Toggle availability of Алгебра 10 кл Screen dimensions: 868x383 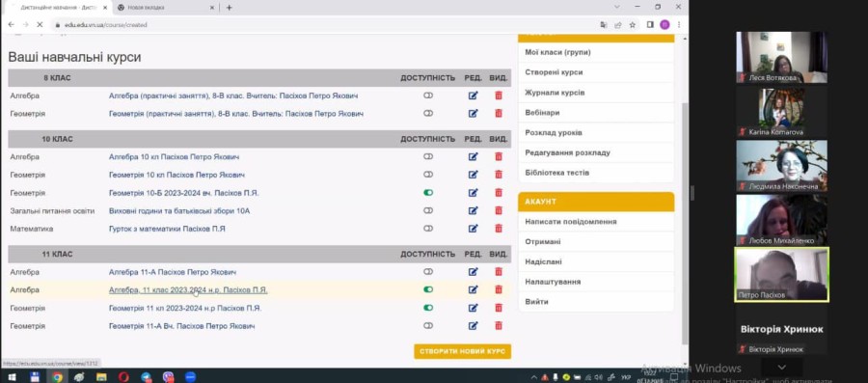(x=428, y=156)
